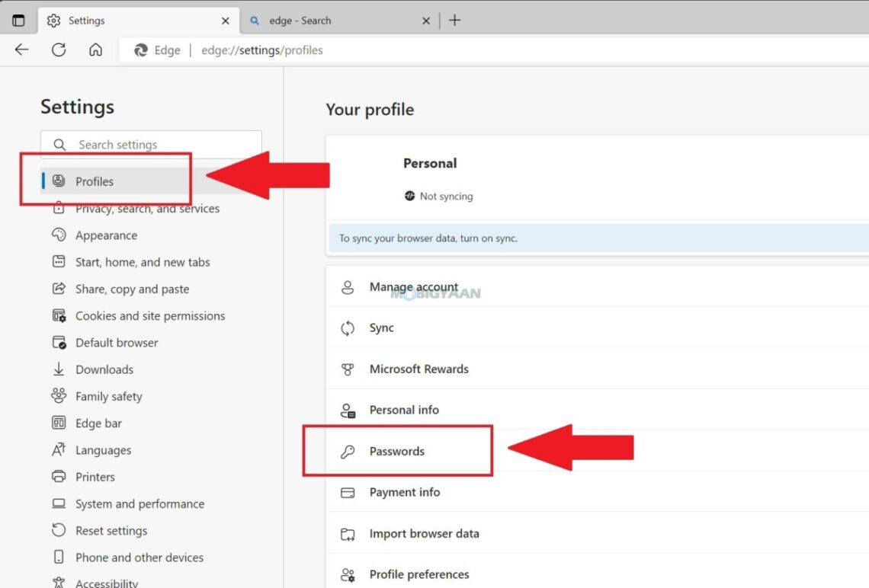Click Manage account option

(414, 286)
